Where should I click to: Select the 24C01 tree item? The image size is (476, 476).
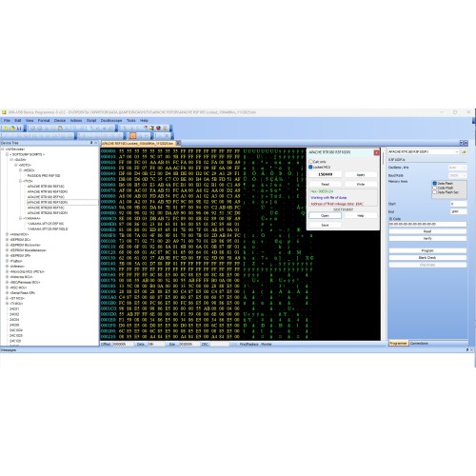pos(14,308)
